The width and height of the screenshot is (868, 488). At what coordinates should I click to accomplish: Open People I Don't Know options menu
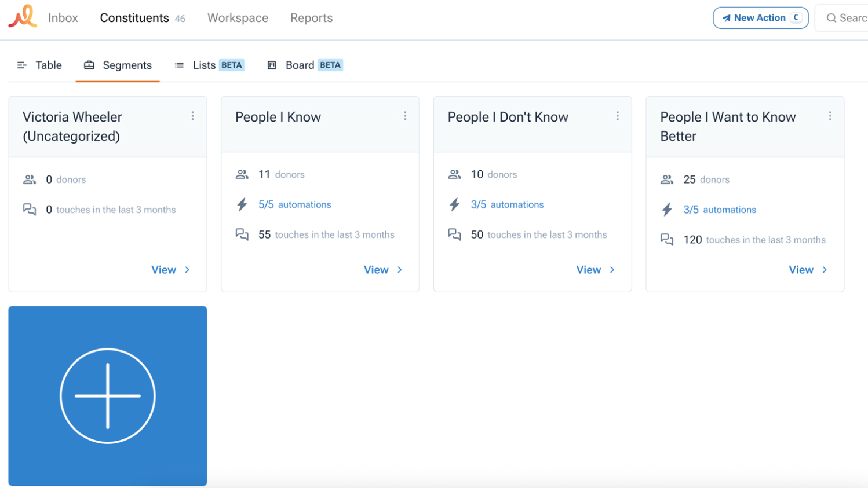click(x=618, y=116)
